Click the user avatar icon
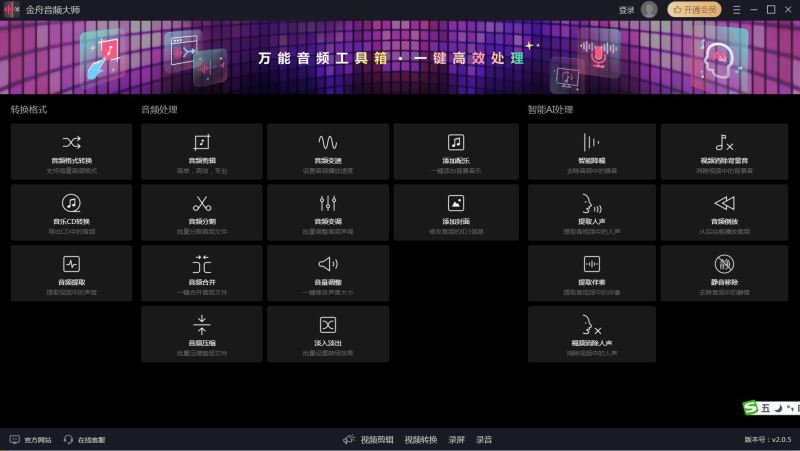This screenshot has height=451, width=800. (x=649, y=10)
